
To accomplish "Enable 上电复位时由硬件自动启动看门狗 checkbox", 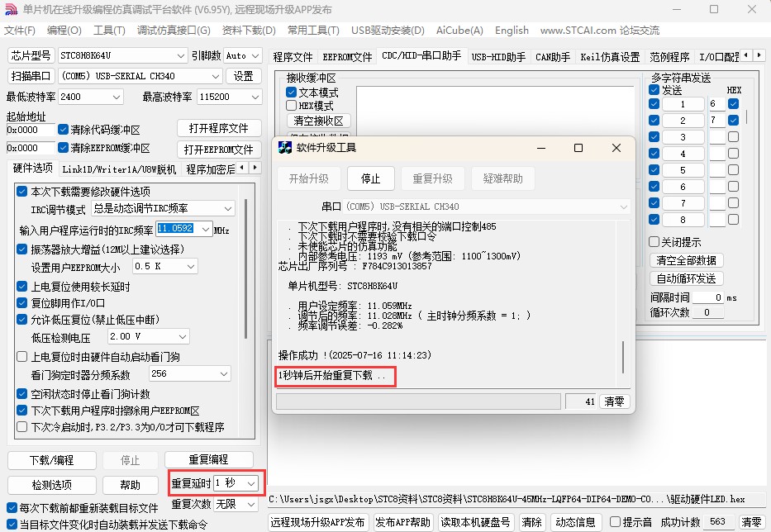I will coord(22,357).
